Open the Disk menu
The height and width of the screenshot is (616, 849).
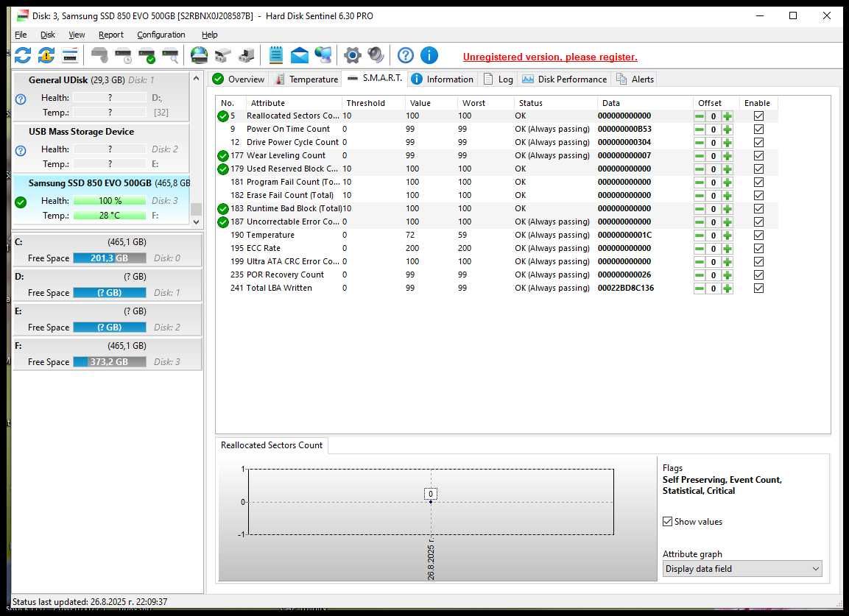tap(48, 35)
